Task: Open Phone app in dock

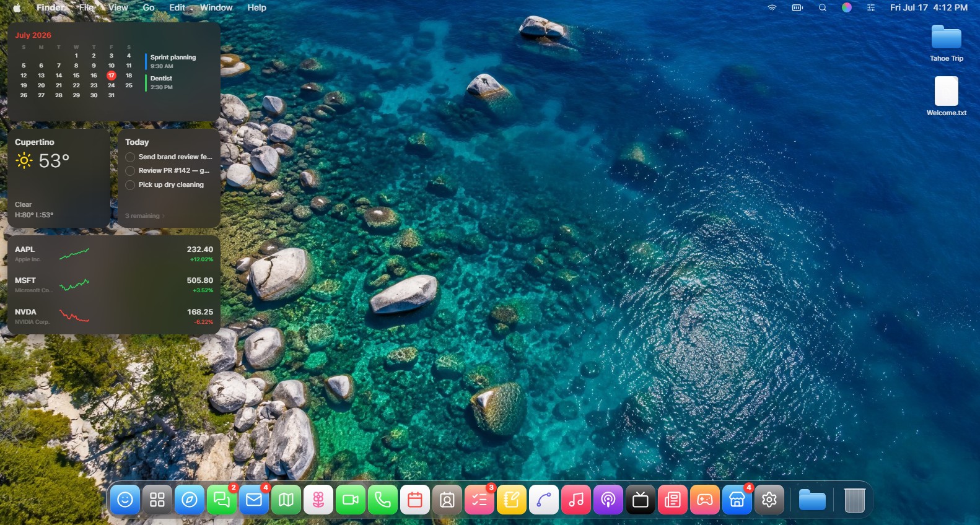Action: pos(383,500)
